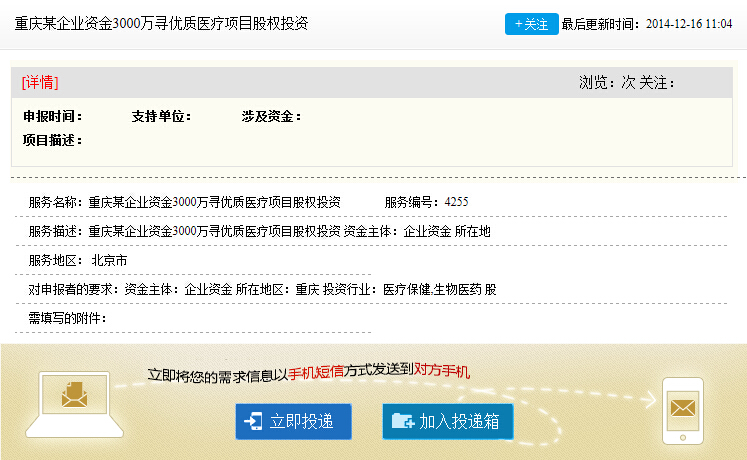The width and height of the screenshot is (747, 460).
Task: Click the 服务地区 value 北京市
Action: coord(109,260)
